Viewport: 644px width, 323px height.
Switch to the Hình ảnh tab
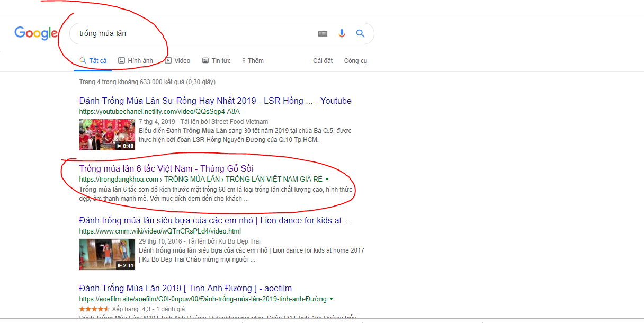pos(136,61)
